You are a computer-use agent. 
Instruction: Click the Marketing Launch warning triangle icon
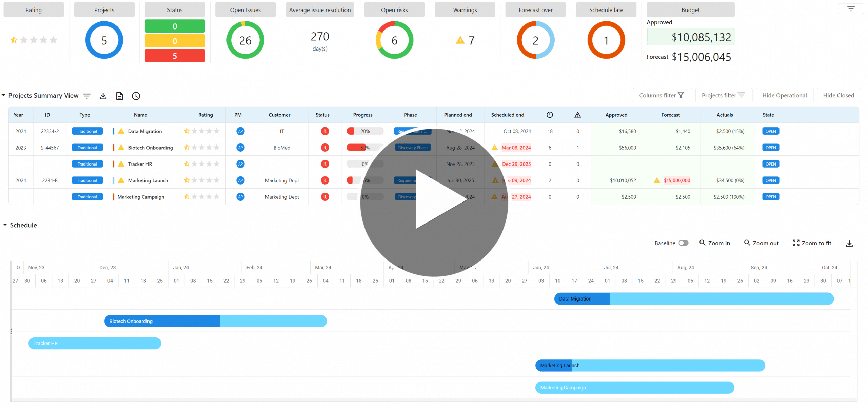(x=121, y=180)
